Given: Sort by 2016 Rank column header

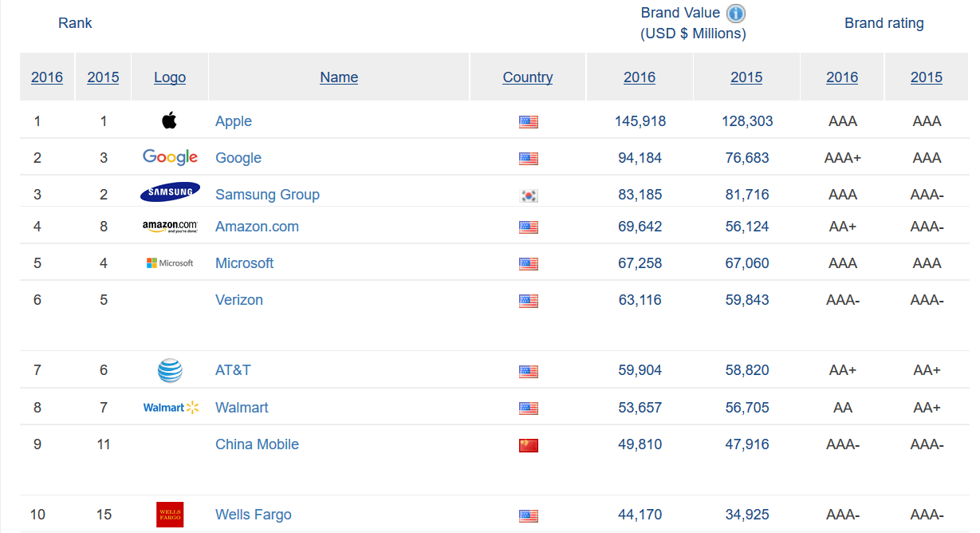Looking at the screenshot, I should [47, 77].
